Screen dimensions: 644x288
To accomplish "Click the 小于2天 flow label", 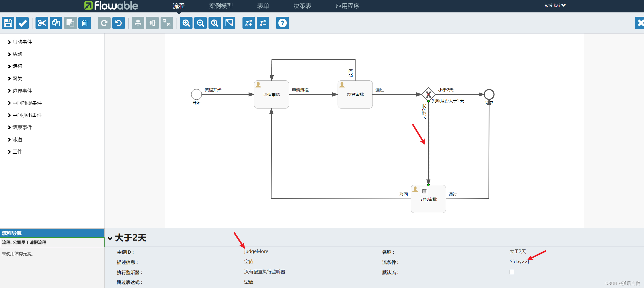I will [x=446, y=90].
